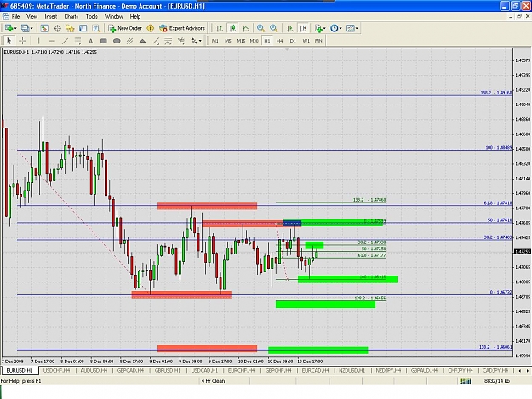Switch timeframe to M1
Viewport: 532px width, 399px height.
[x=215, y=41]
